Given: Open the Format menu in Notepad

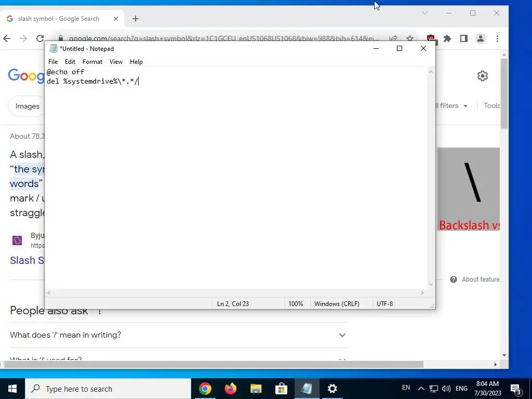Looking at the screenshot, I should coord(92,62).
